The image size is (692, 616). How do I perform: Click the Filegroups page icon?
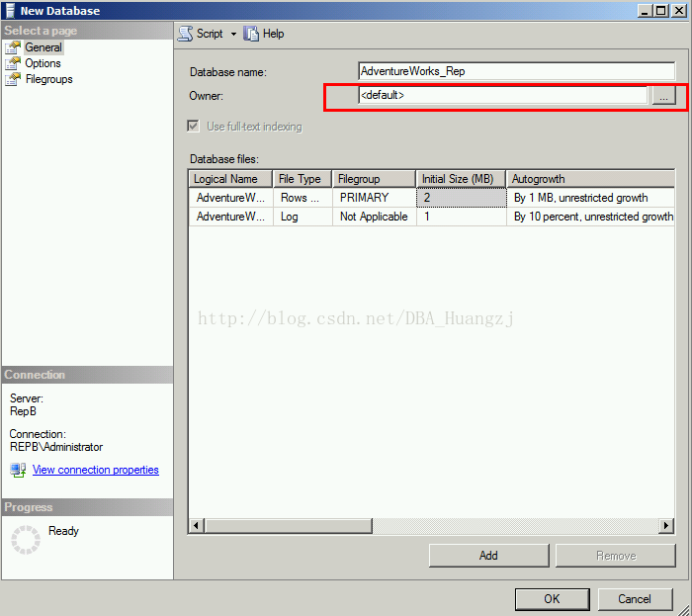[x=13, y=79]
